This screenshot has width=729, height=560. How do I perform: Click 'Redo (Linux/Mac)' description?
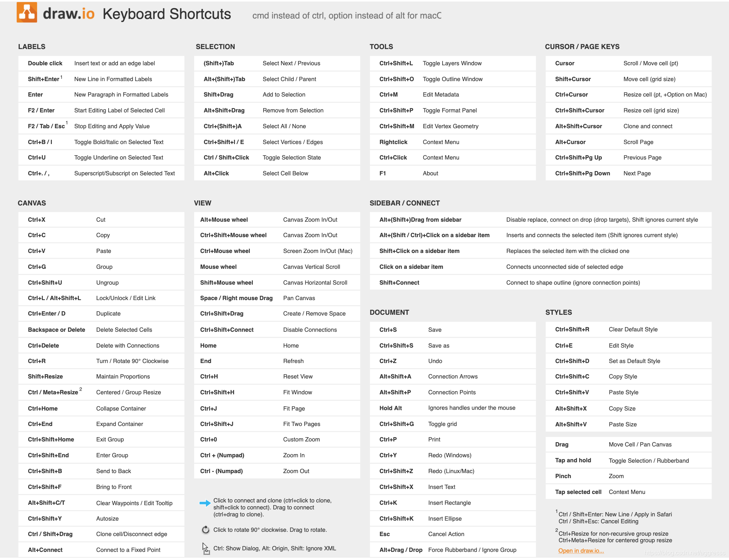tap(451, 471)
